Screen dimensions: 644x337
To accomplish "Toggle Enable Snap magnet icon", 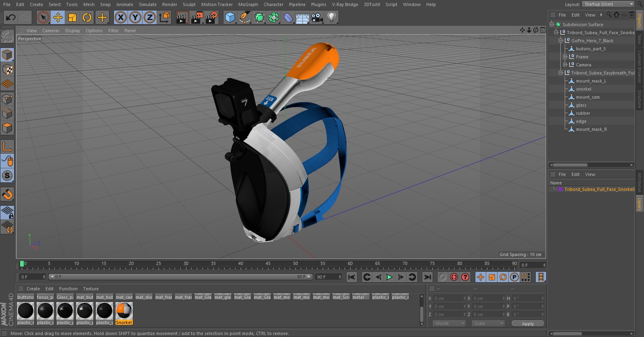I will pos(8,194).
